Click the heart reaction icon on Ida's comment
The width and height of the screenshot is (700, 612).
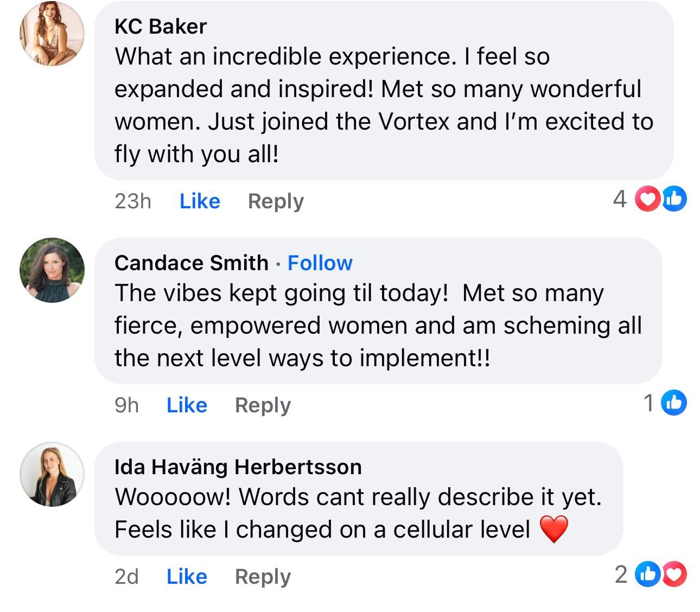[674, 574]
